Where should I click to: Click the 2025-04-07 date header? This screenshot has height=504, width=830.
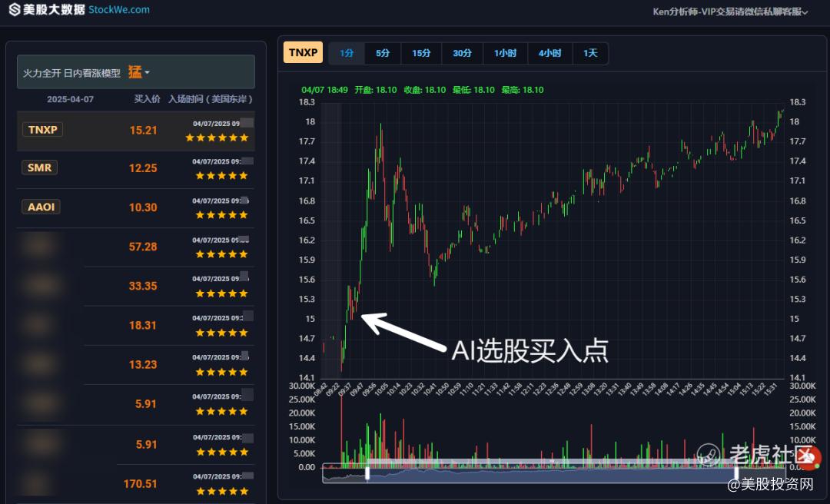pos(71,99)
